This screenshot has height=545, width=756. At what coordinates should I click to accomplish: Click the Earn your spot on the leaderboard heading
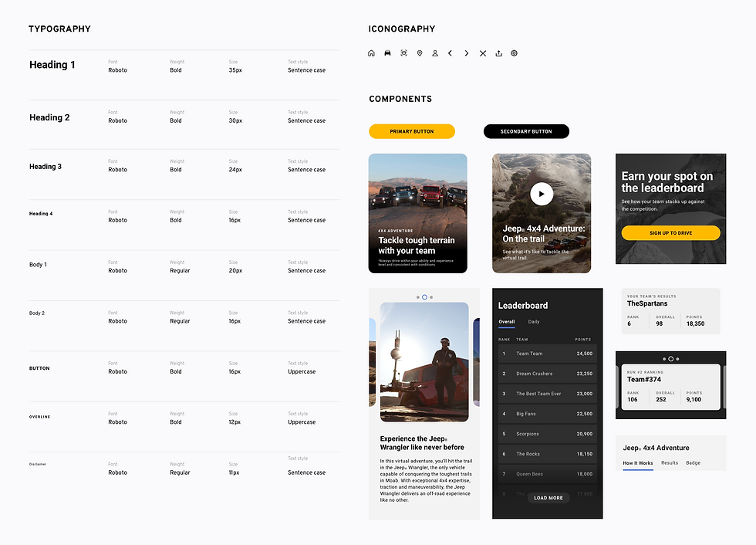[667, 182]
